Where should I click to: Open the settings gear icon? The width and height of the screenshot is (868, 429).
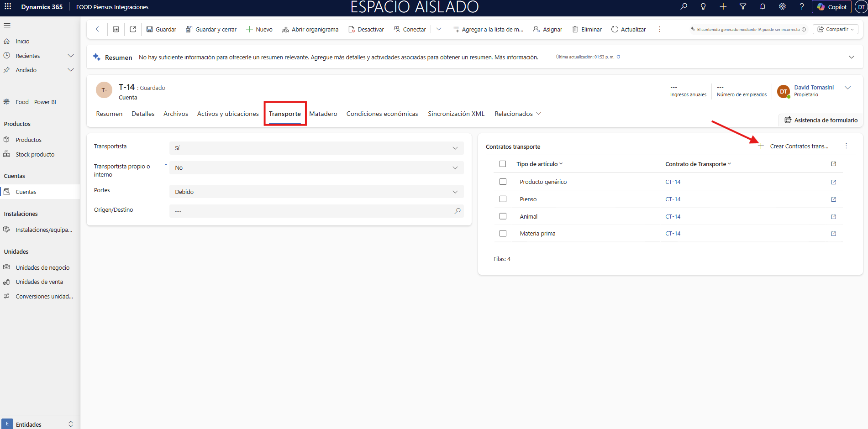coord(782,7)
